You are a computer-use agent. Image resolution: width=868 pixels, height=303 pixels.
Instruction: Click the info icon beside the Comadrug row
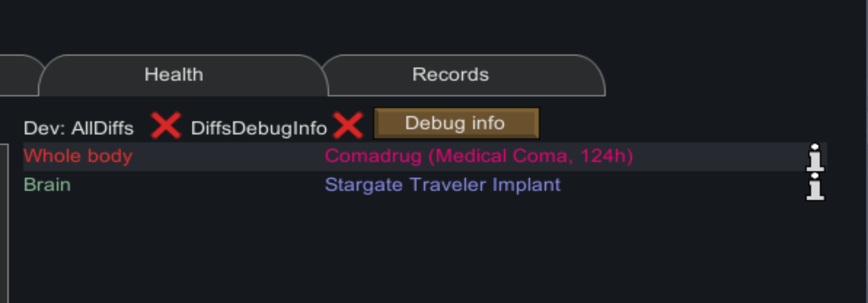815,158
